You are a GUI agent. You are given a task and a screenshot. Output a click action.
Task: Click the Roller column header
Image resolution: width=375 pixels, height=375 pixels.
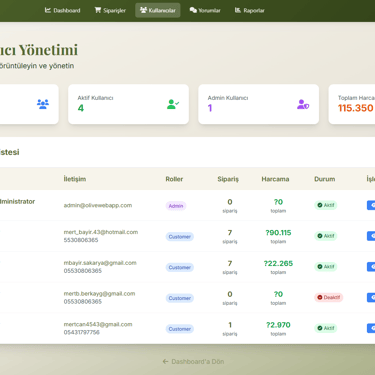point(174,179)
